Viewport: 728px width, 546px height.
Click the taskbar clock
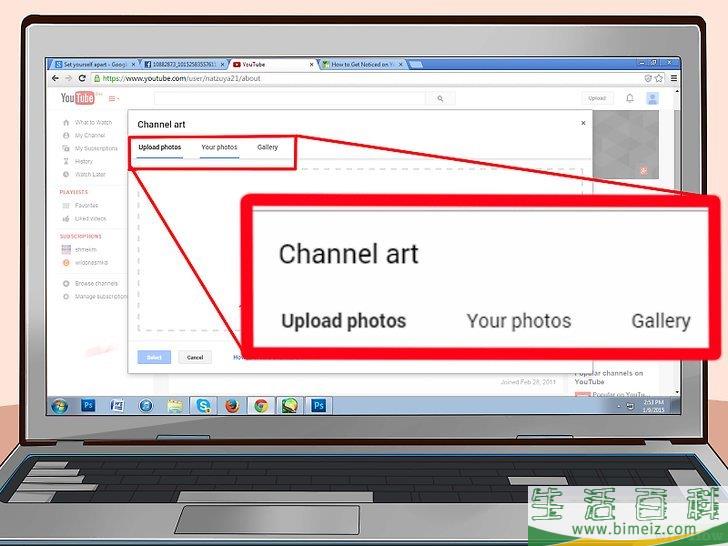[653, 406]
